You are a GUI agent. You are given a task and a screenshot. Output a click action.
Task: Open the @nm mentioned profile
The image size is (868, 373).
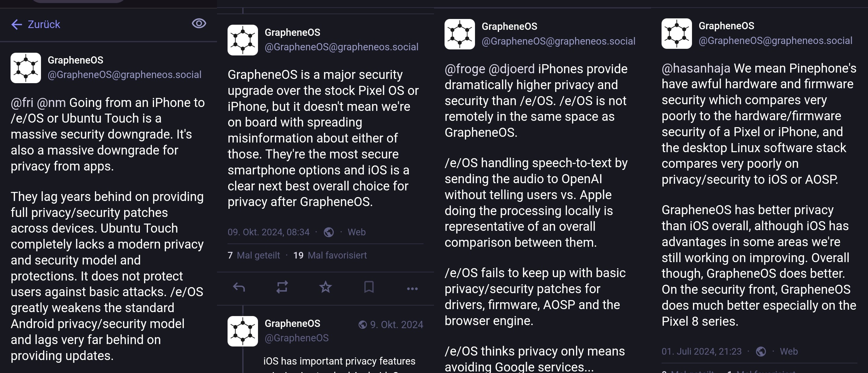coord(51,102)
